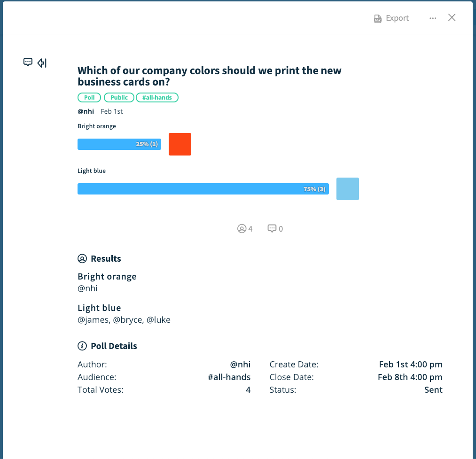Select the bright orange color swatch
Image resolution: width=476 pixels, height=459 pixels.
[x=180, y=144]
